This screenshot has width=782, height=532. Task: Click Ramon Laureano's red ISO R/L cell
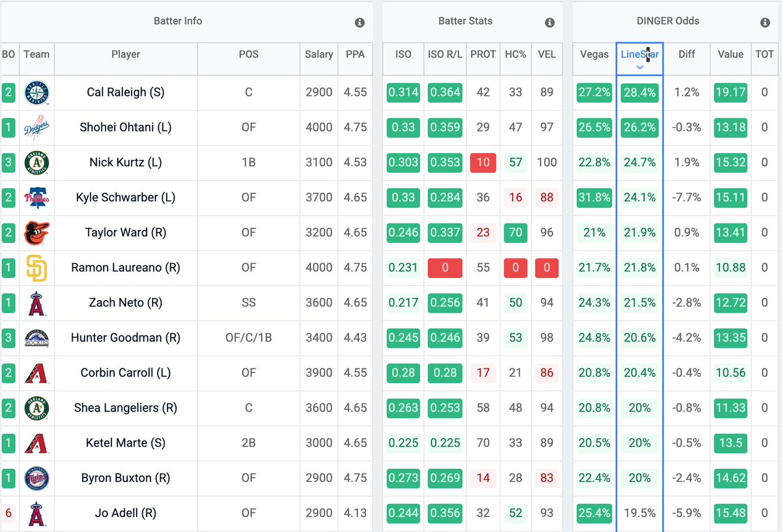coord(444,268)
